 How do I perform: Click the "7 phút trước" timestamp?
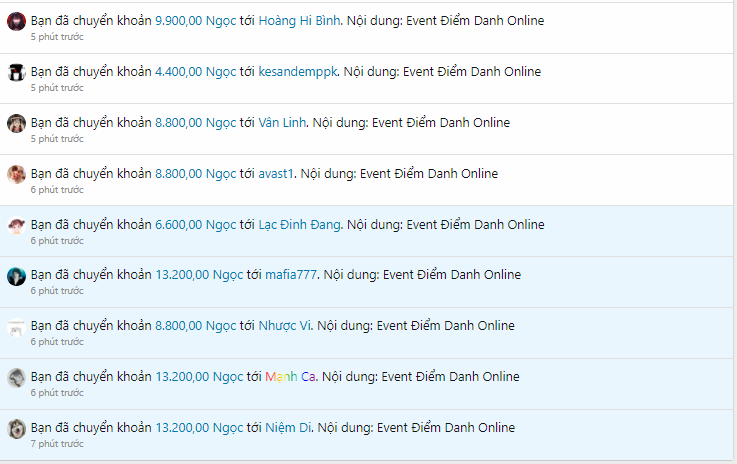tap(57, 442)
